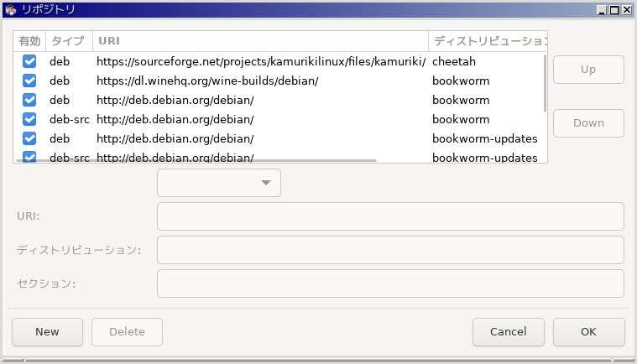Toggle checkbox for deb bookworm-updates repository
Viewport: 637px width, 364px height.
pyautogui.click(x=29, y=138)
